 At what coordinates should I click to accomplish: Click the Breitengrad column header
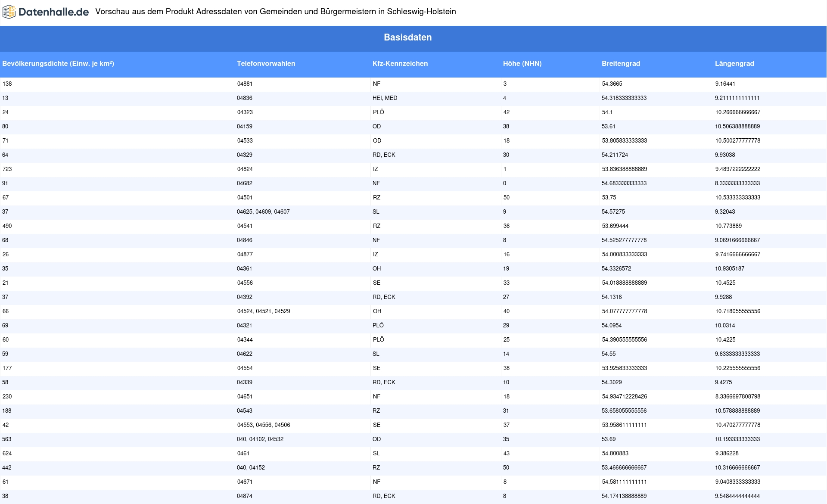(x=621, y=64)
